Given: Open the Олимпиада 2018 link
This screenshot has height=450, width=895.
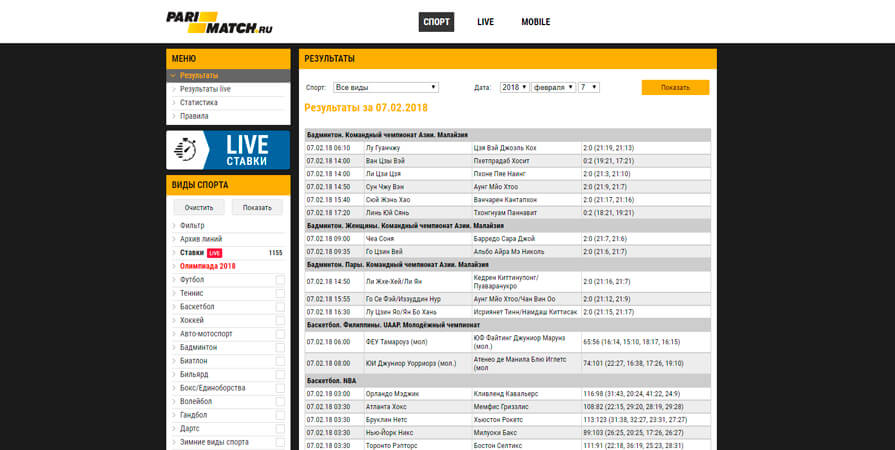Looking at the screenshot, I should [208, 266].
